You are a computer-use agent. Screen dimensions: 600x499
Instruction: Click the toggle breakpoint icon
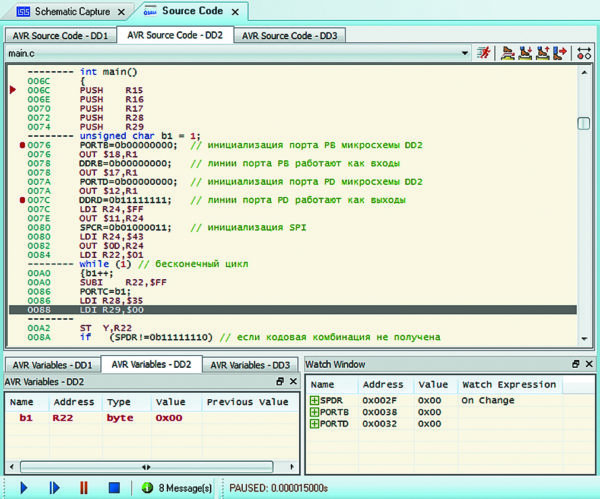pyautogui.click(x=584, y=53)
